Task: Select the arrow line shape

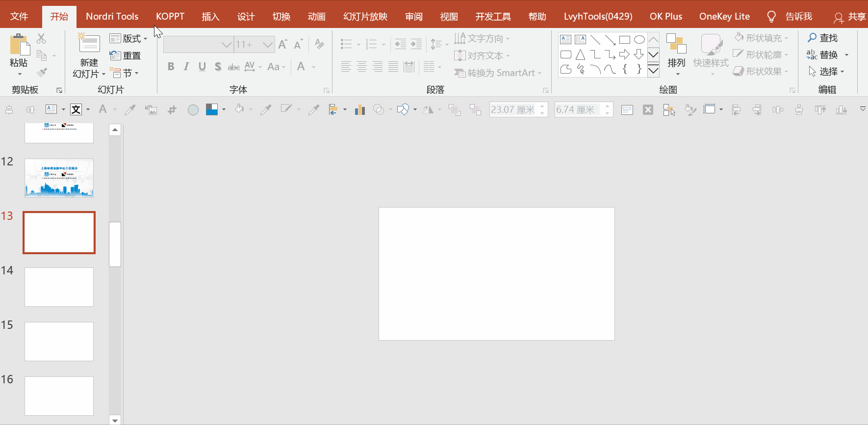Action: [610, 40]
